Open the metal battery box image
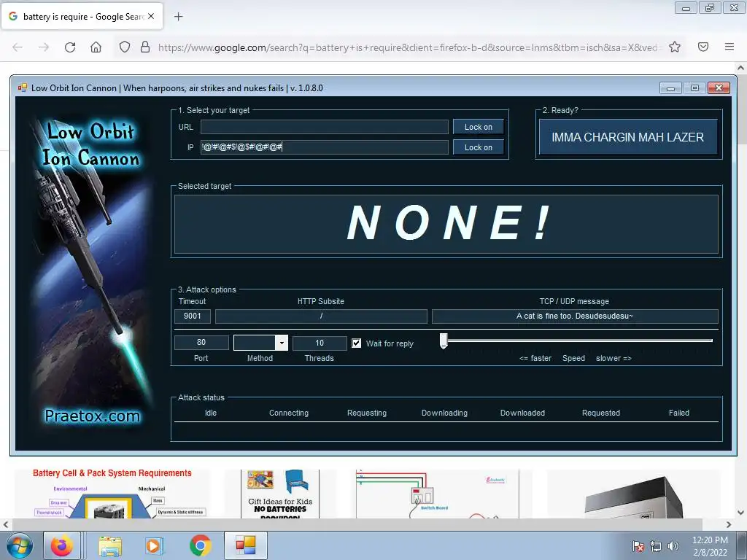The height and width of the screenshot is (560, 747). coord(634,495)
